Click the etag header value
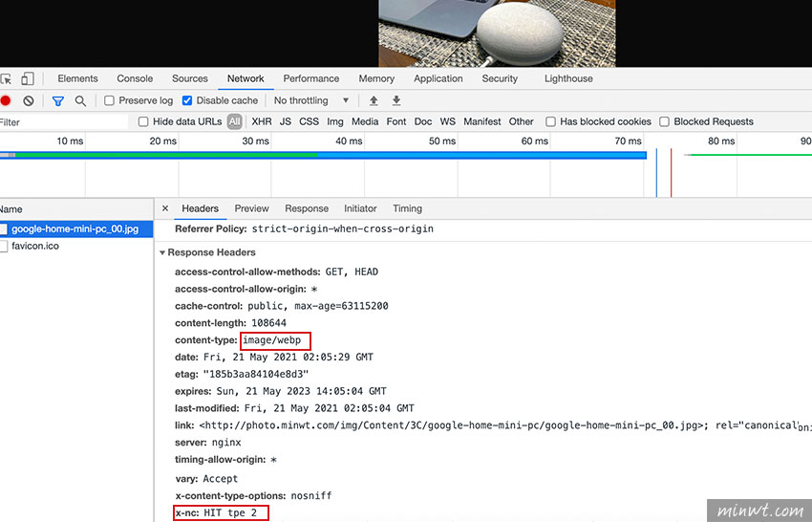Image resolution: width=812 pixels, height=522 pixels. pyautogui.click(x=256, y=374)
